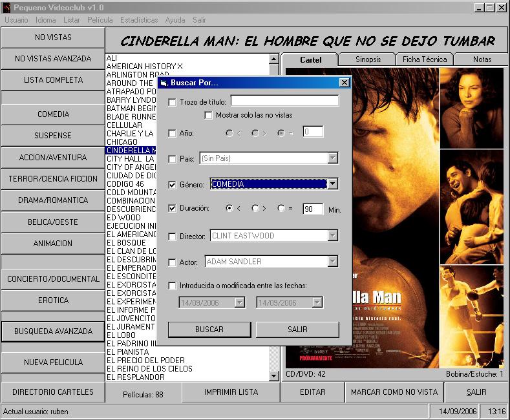This screenshot has width=510, height=420.
Task: Enable the Actor filter checkbox
Action: pos(172,262)
